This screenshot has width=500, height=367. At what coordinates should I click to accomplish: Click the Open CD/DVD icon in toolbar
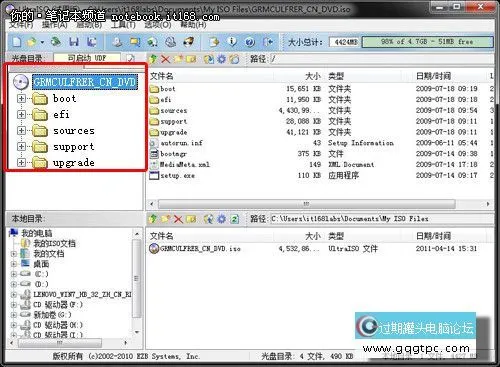[x=56, y=42]
